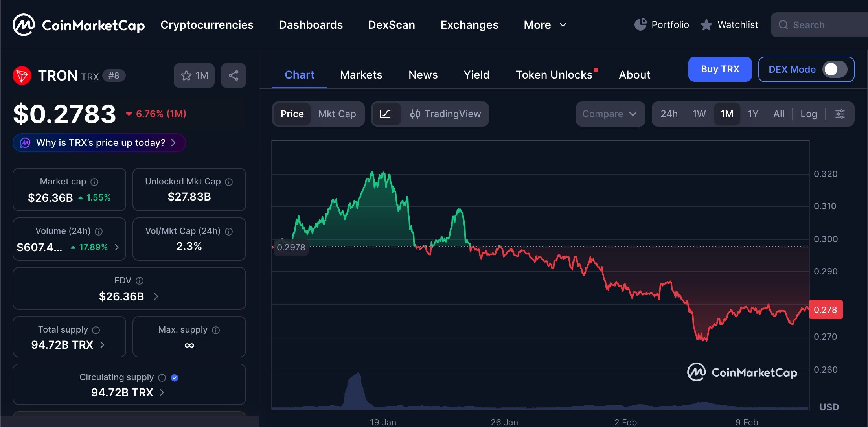Click the red price-down arrow indicator

point(129,114)
